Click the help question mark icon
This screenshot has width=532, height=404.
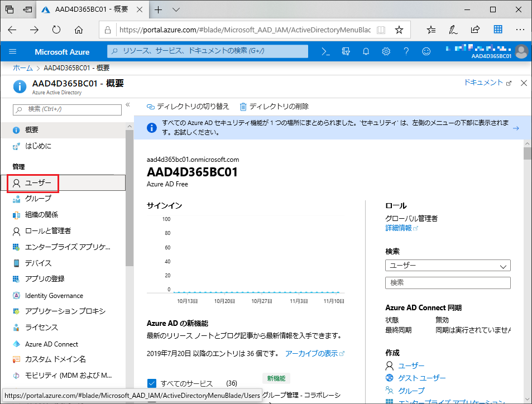pos(406,51)
